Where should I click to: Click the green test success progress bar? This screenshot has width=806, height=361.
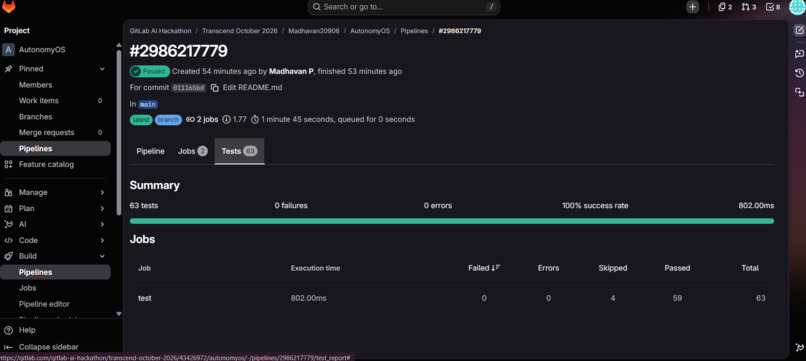point(452,221)
